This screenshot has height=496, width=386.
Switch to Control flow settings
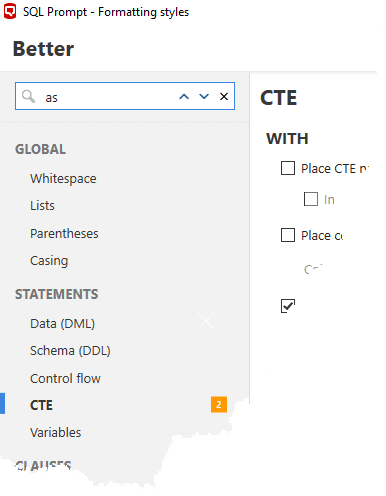65,378
